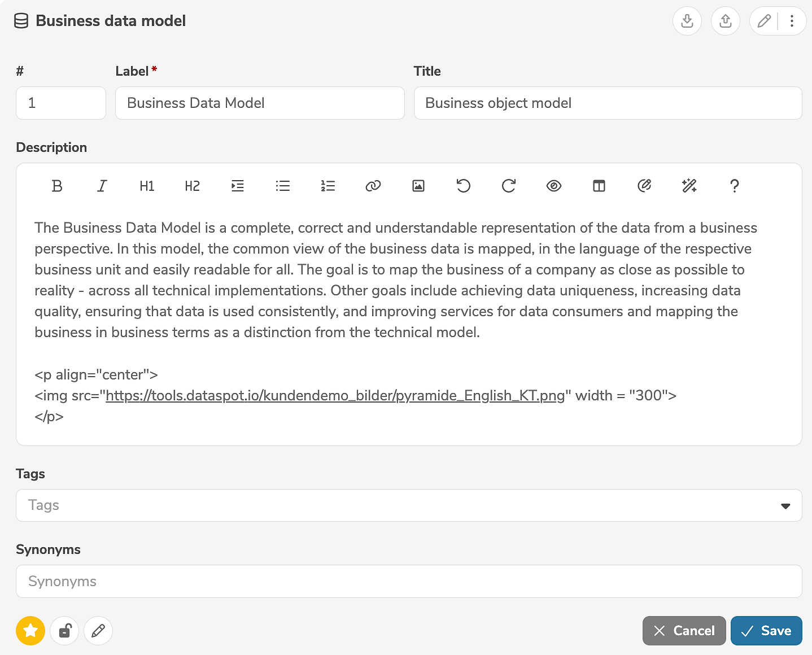This screenshot has width=812, height=655.
Task: Save the Business data model
Action: tap(766, 631)
